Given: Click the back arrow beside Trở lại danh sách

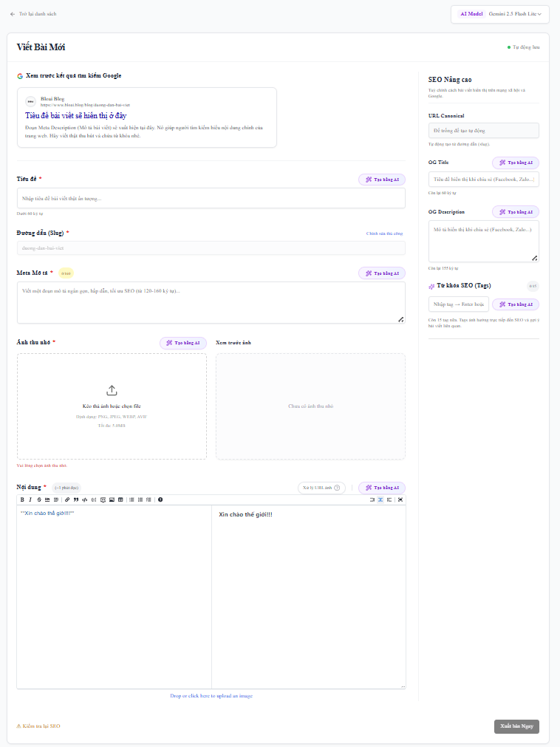Looking at the screenshot, I should 13,14.
